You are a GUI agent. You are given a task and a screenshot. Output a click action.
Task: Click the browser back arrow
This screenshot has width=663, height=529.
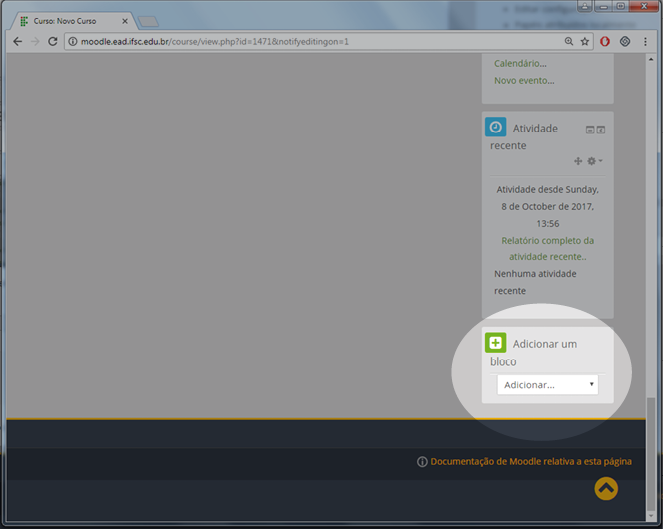click(x=17, y=42)
